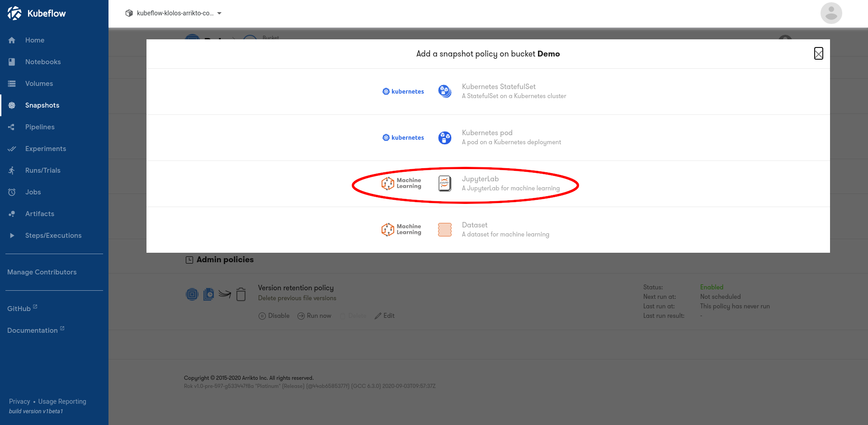
Task: Click the Artifacts bubbles icon
Action: click(12, 214)
